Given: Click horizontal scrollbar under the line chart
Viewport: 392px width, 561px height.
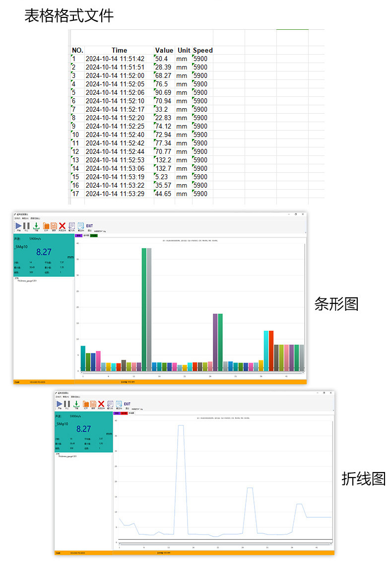Looking at the screenshot, I should (225, 544).
